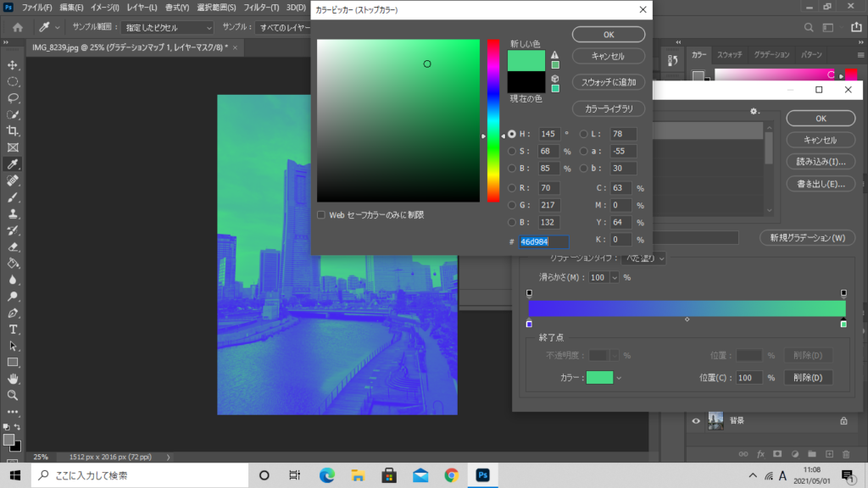Click inside the color field square
Viewport: 868px width, 488px height.
tap(398, 120)
